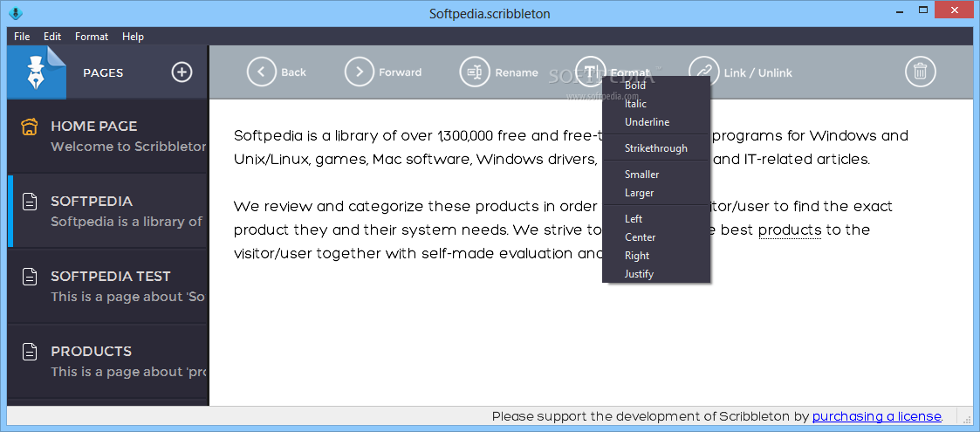Open the File menu
Screen dimensions: 980x432
click(x=22, y=37)
